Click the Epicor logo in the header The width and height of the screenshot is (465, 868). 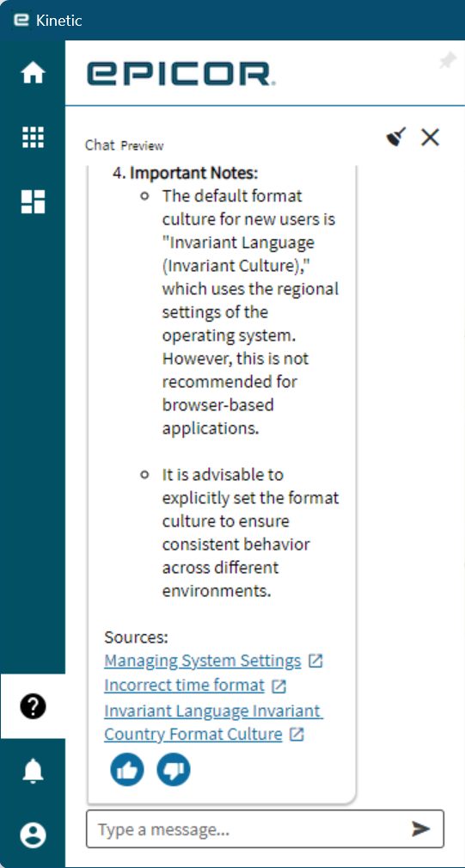point(180,74)
